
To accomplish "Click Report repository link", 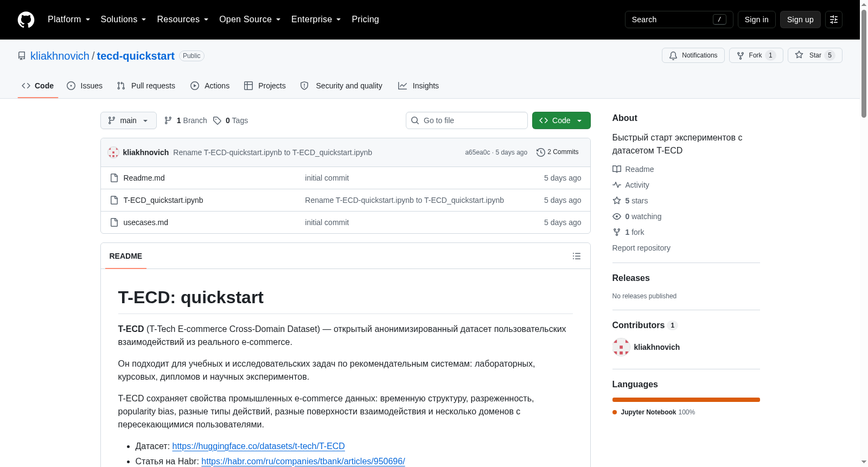I will [x=641, y=248].
